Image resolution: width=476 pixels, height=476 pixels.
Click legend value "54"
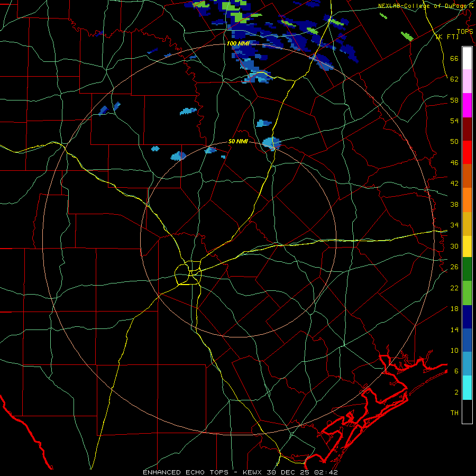tap(454, 121)
